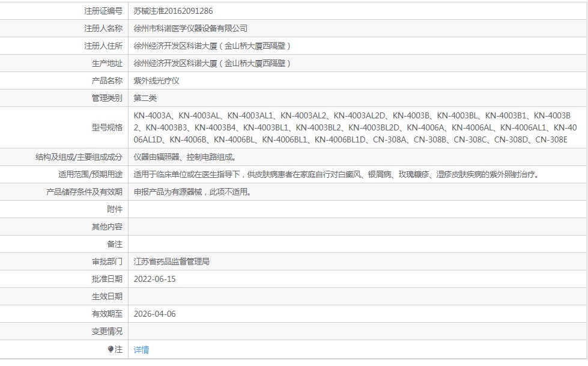
Task: Select registration number 苏械注准20162091286
Action: (x=173, y=11)
